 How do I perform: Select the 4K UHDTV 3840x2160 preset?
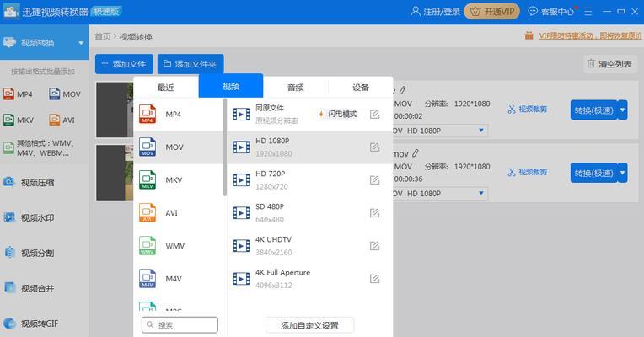click(x=310, y=245)
